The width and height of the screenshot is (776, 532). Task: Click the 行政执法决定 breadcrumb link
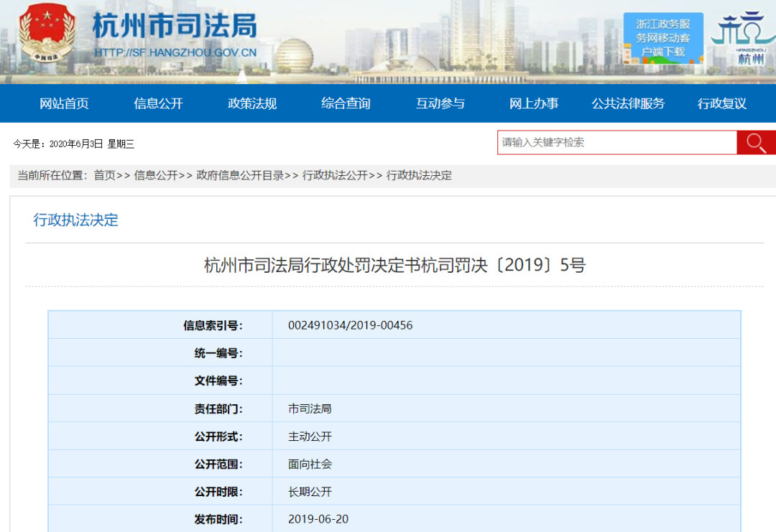419,175
